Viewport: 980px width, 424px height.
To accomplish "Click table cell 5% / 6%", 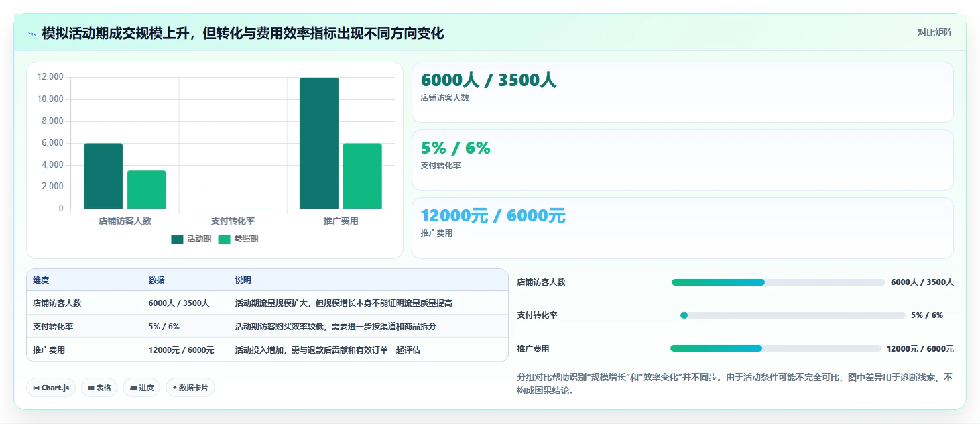I will click(164, 327).
